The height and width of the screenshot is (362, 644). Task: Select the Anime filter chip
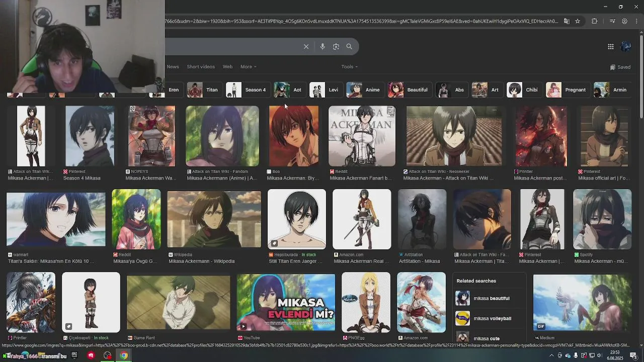[364, 90]
